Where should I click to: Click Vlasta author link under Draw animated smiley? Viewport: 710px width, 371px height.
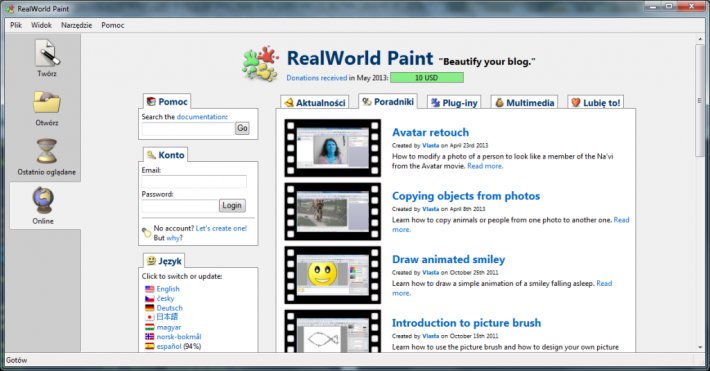431,272
